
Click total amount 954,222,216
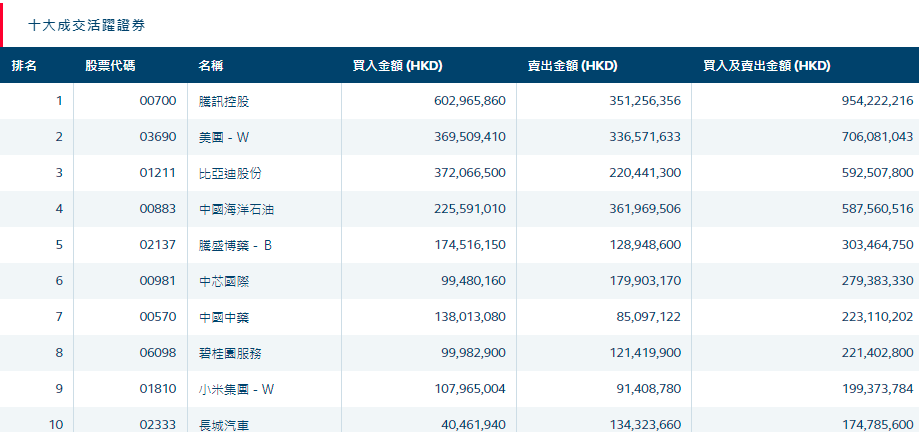tap(877, 101)
